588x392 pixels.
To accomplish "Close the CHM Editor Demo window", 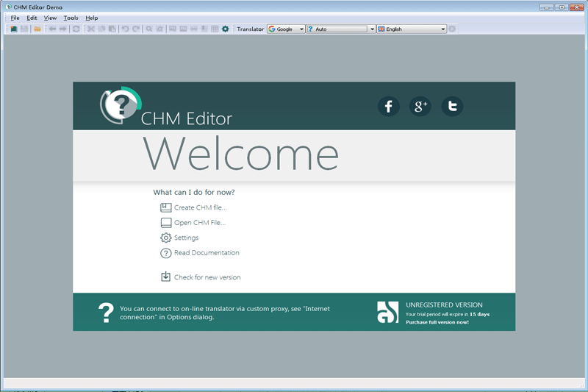I will pyautogui.click(x=577, y=7).
